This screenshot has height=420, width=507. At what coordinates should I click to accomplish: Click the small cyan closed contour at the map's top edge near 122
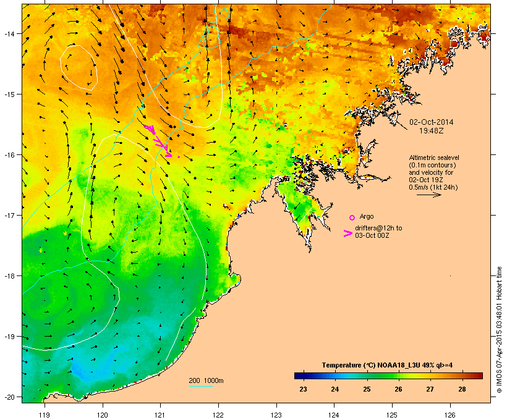pyautogui.click(x=224, y=12)
